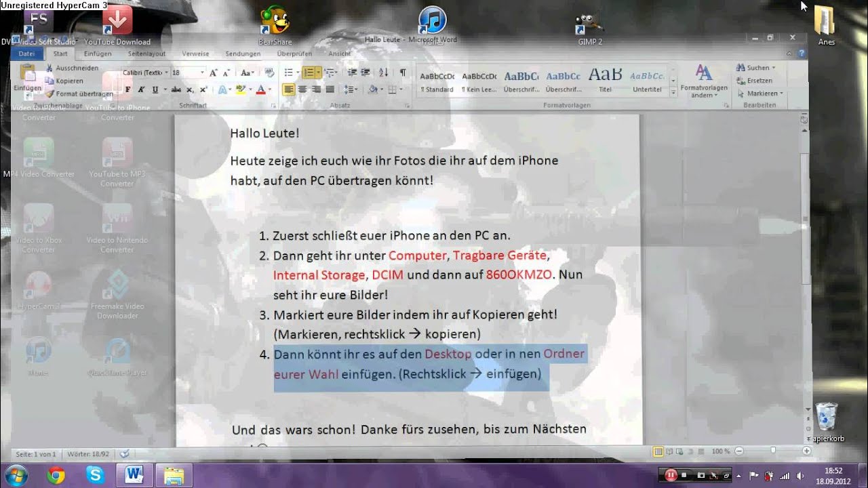Screen dimensions: 868x488
Task: Open numbered list style dropdown arrow
Action: (319, 73)
